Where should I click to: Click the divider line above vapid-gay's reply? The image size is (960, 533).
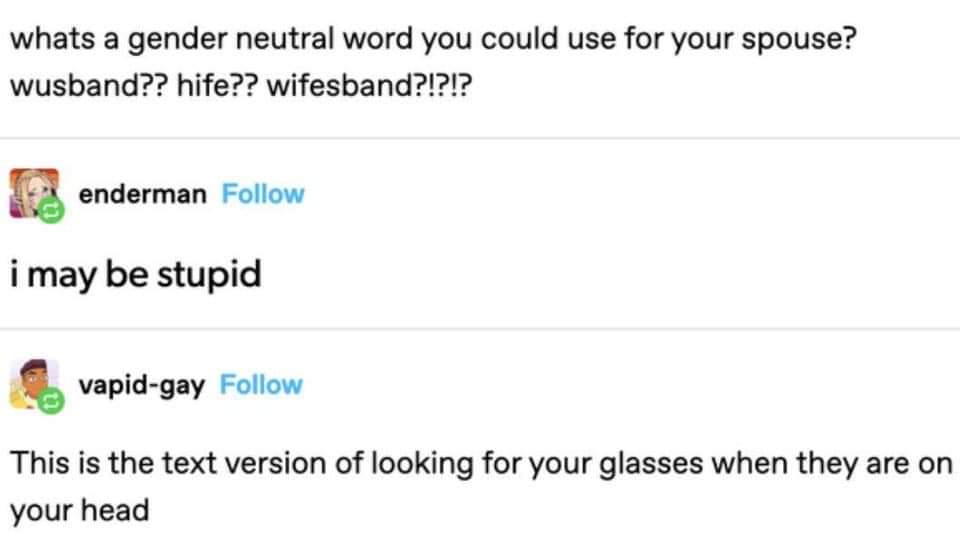480,329
